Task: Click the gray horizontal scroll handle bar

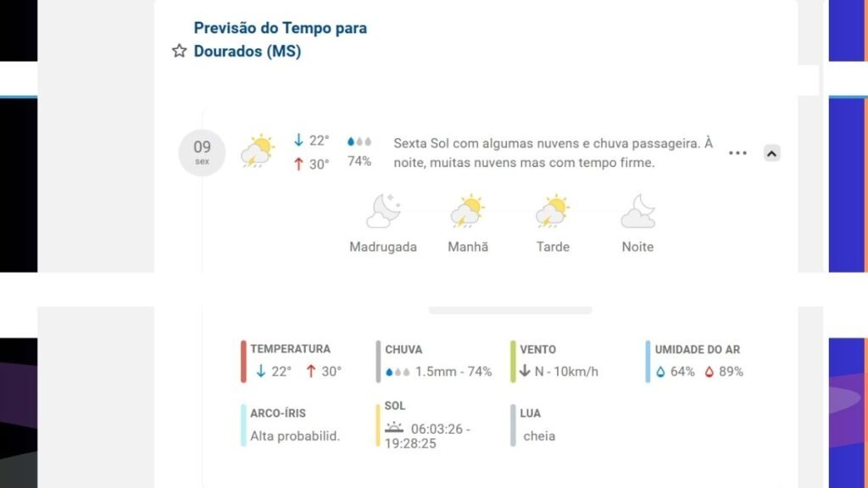Action: pyautogui.click(x=510, y=311)
